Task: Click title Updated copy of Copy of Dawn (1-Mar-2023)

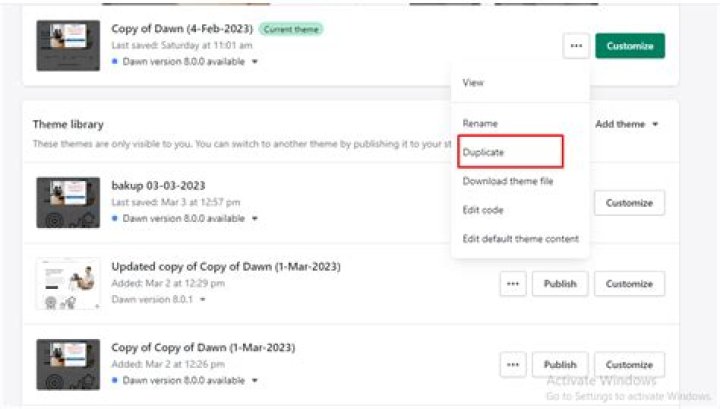Action: pyautogui.click(x=226, y=267)
